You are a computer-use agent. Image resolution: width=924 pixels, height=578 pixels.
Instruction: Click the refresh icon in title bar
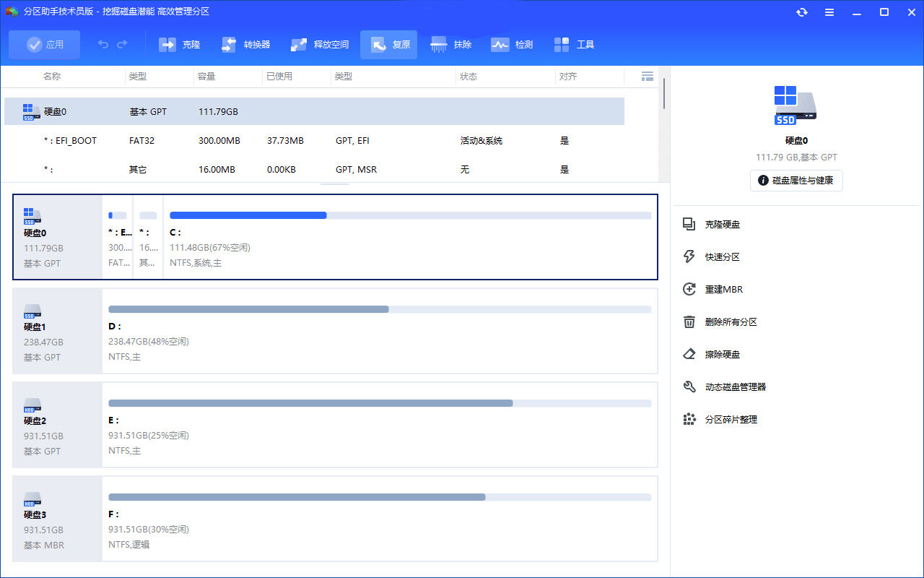(802, 12)
